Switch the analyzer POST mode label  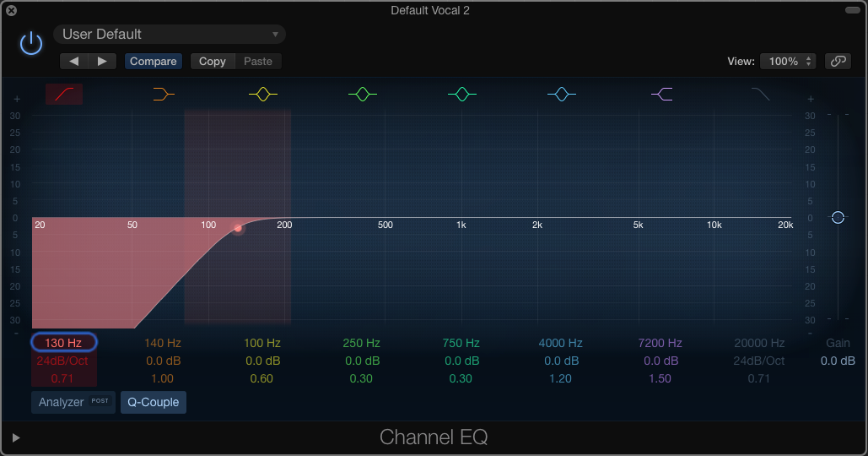[100, 400]
